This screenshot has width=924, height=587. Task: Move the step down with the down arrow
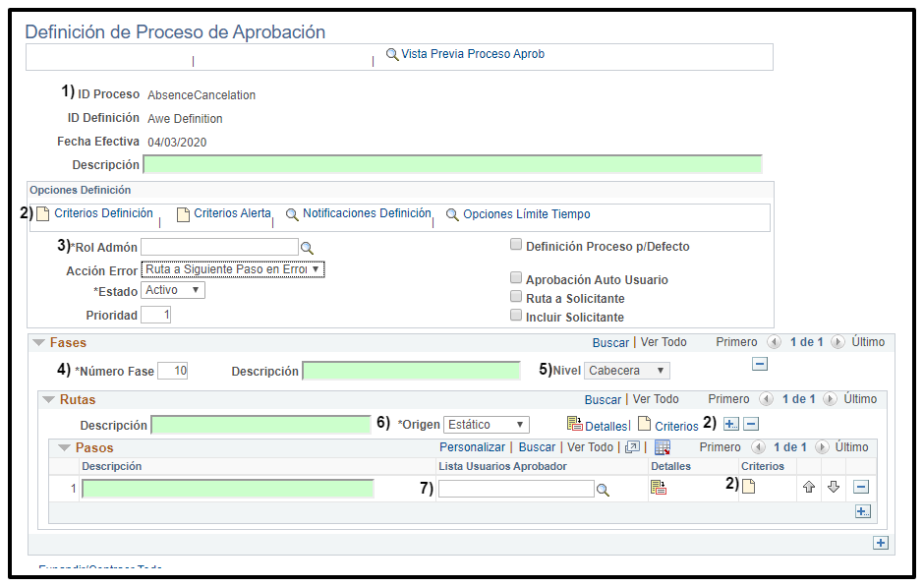[834, 488]
